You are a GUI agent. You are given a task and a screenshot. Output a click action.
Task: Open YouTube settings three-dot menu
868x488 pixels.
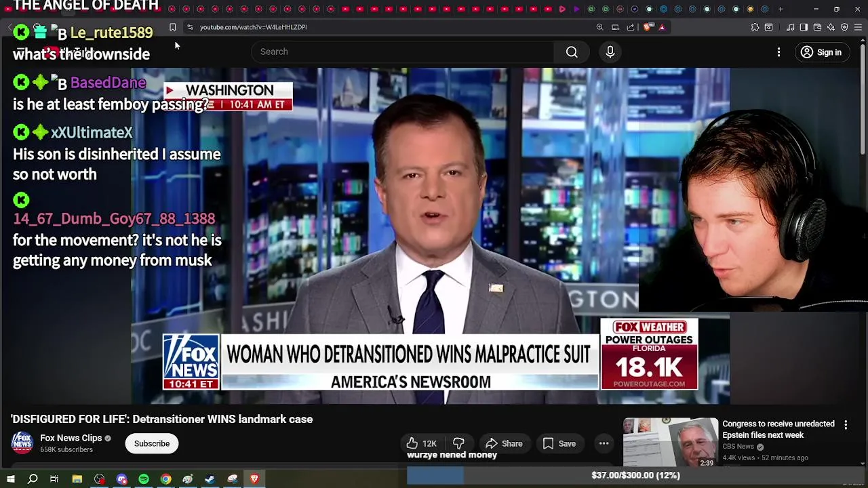coord(778,52)
